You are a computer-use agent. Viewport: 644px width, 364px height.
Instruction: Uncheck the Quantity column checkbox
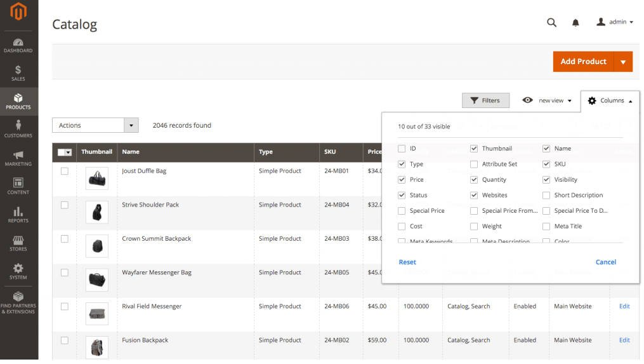(x=474, y=180)
